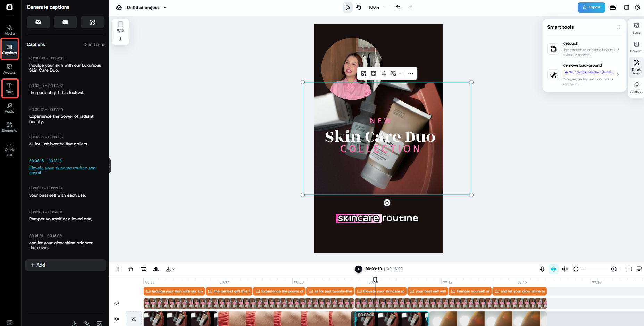Open the Quick cut tool
644x326 pixels.
click(9, 149)
